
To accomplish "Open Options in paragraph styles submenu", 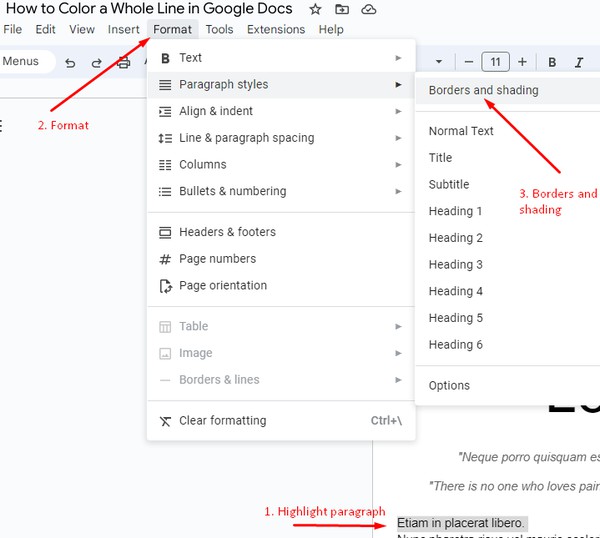I will click(507, 385).
